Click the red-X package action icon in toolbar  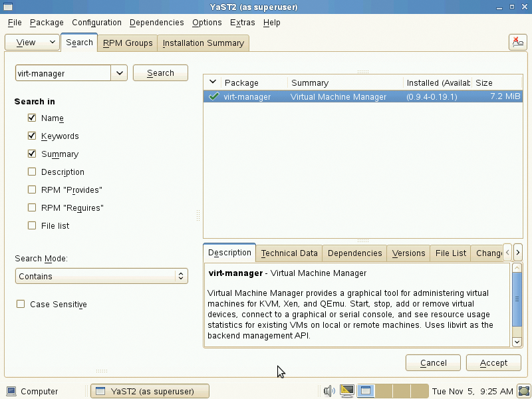click(x=518, y=41)
